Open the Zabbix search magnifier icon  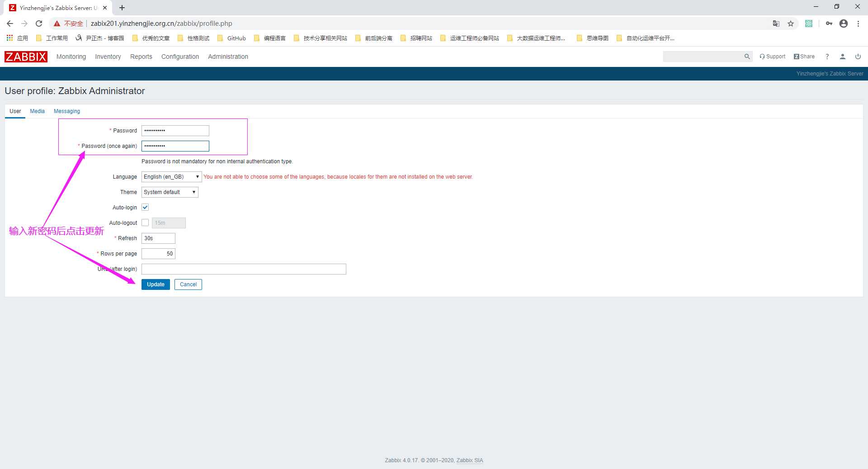tap(747, 57)
